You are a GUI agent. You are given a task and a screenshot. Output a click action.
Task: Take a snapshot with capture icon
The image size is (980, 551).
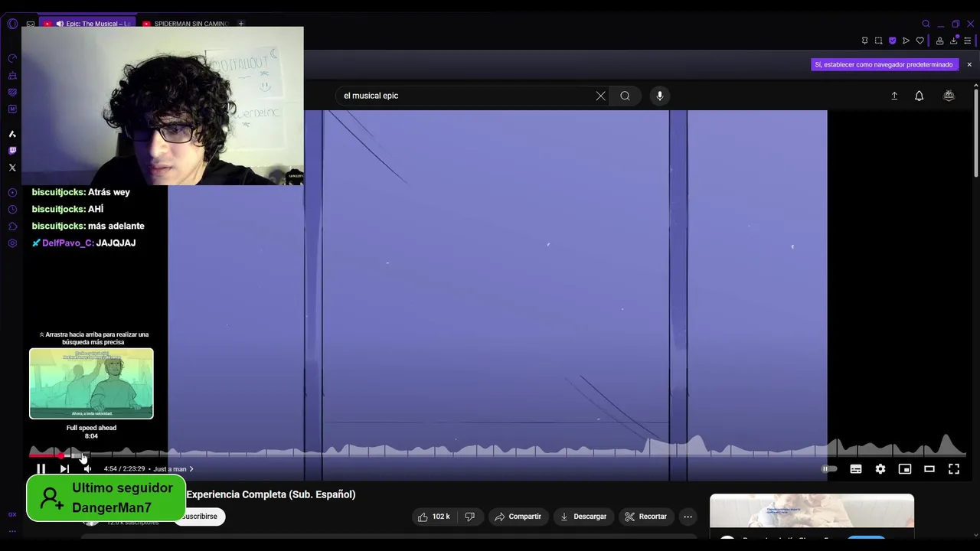pyautogui.click(x=878, y=41)
